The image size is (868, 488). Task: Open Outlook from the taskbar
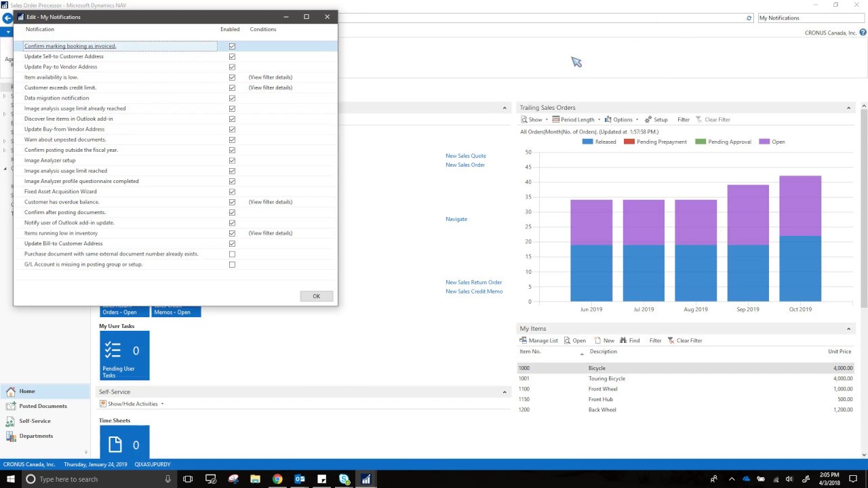click(300, 479)
